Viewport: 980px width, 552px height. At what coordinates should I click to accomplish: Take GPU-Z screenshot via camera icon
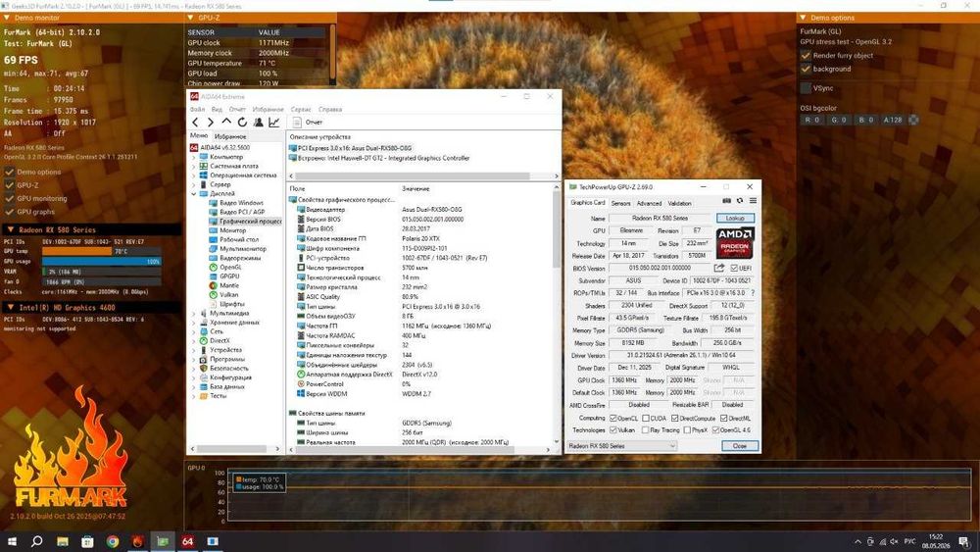[x=726, y=201]
